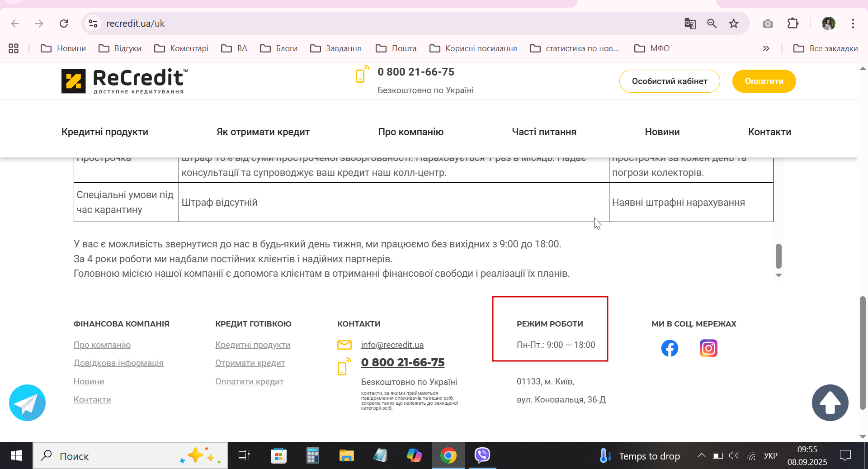868x469 pixels.
Task: Open Про компанію navigation item
Action: 411,132
